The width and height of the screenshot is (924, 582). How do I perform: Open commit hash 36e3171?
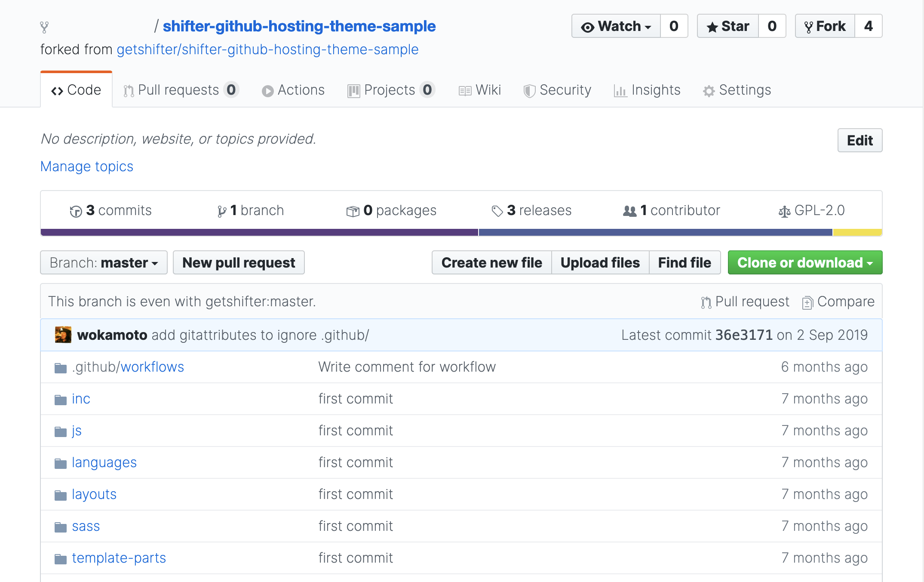(x=744, y=335)
